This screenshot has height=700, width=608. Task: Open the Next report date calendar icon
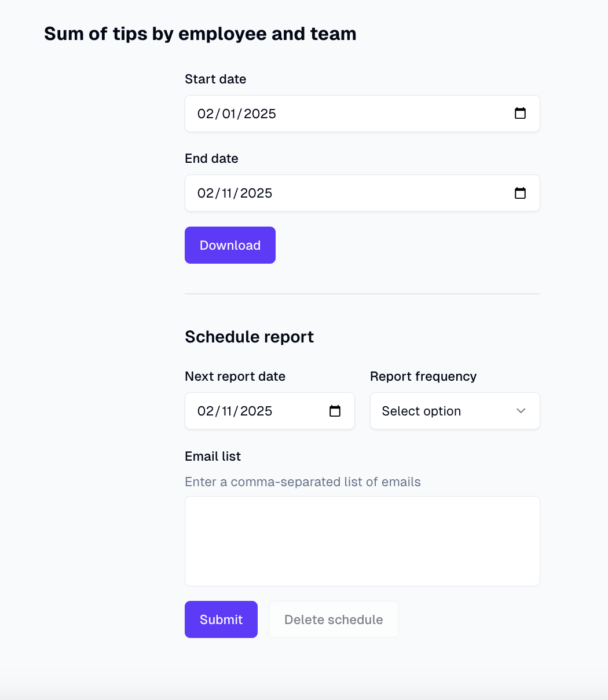click(335, 411)
